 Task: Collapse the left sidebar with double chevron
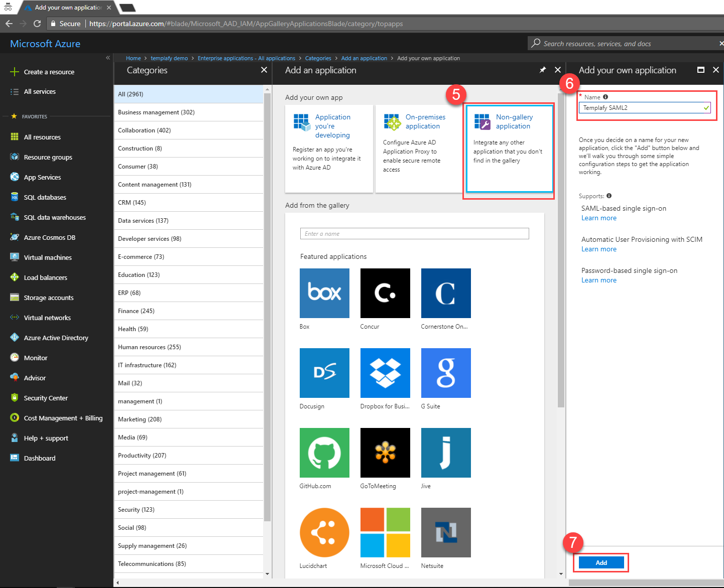[x=108, y=58]
